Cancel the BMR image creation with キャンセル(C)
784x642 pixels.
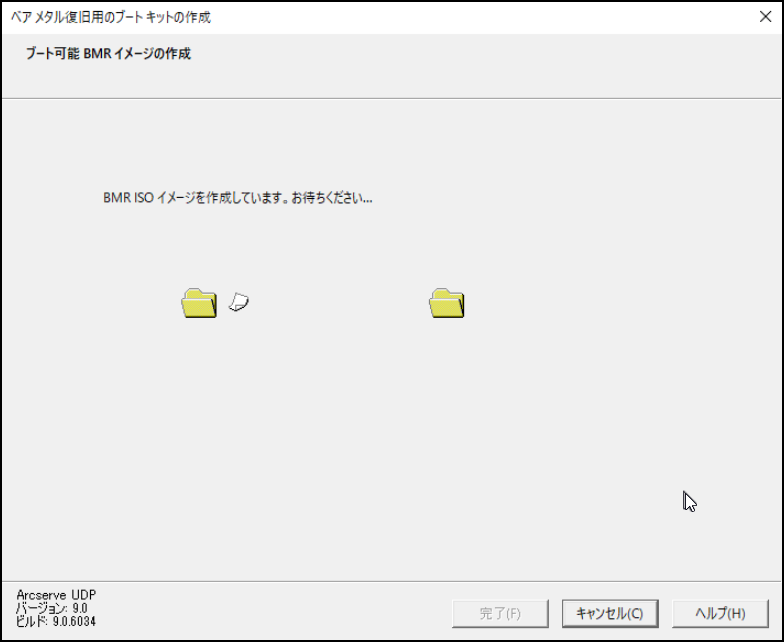(610, 614)
